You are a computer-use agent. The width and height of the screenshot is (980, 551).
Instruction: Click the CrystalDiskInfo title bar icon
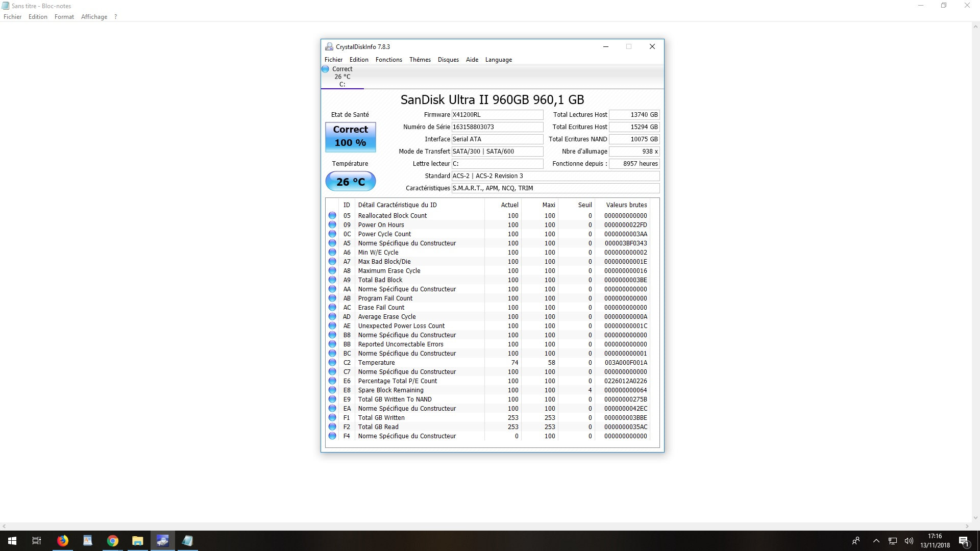[x=329, y=46]
